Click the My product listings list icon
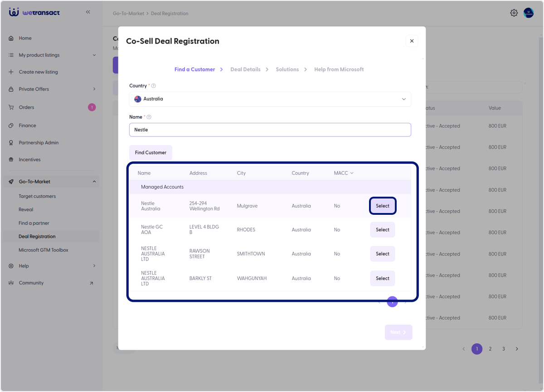 pos(11,55)
